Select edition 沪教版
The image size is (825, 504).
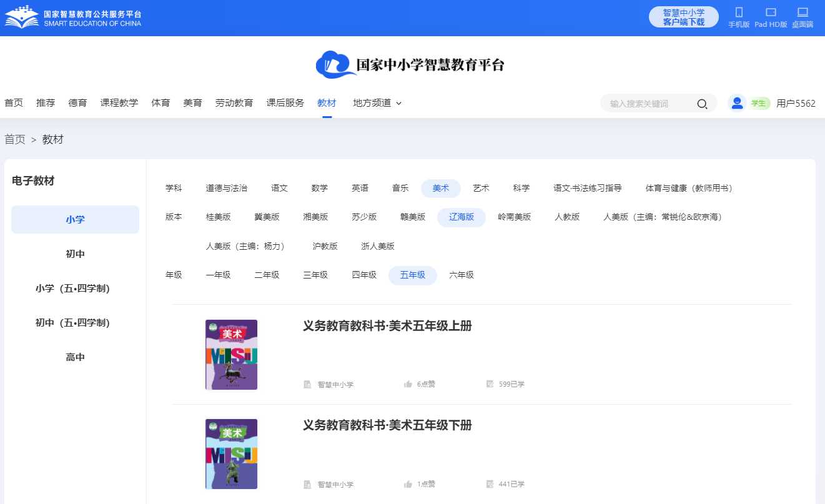point(325,246)
